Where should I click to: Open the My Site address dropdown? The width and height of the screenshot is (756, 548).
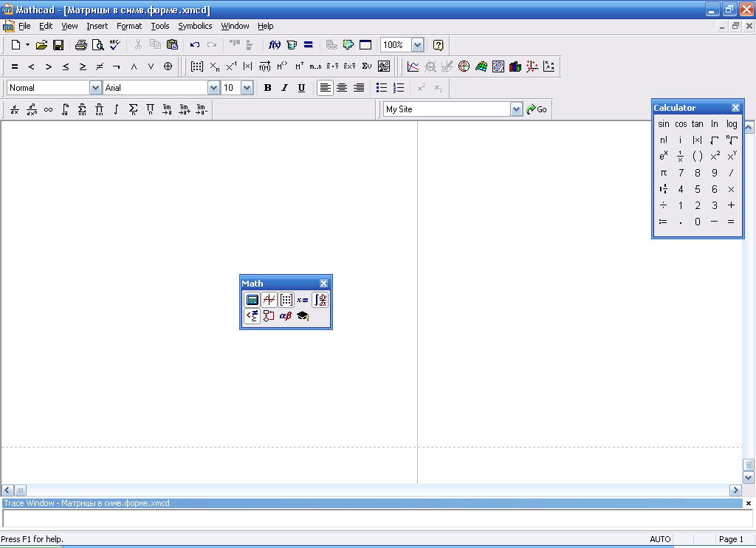[516, 109]
